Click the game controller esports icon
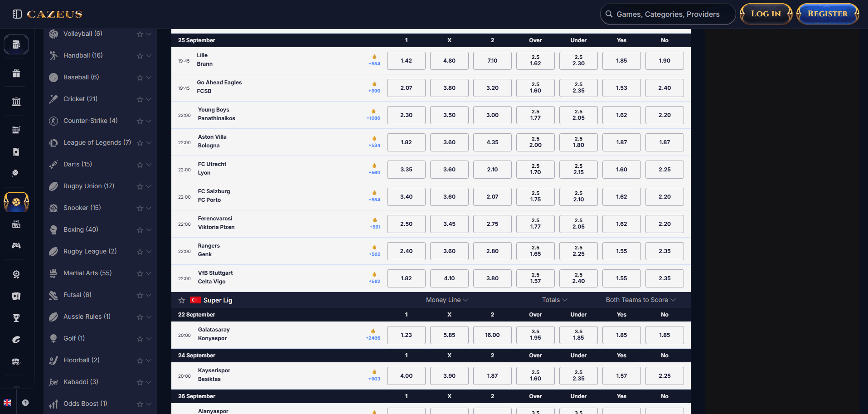868x414 pixels. [x=16, y=246]
